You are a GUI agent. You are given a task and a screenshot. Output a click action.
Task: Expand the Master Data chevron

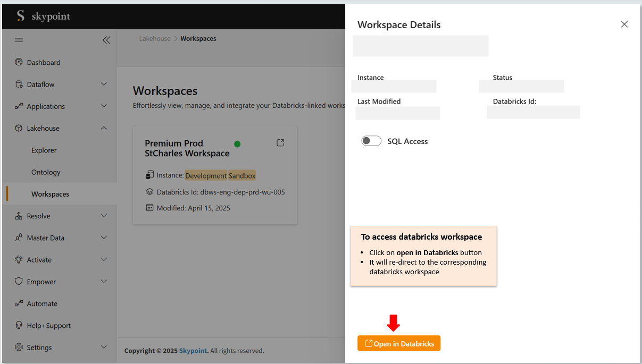click(104, 238)
